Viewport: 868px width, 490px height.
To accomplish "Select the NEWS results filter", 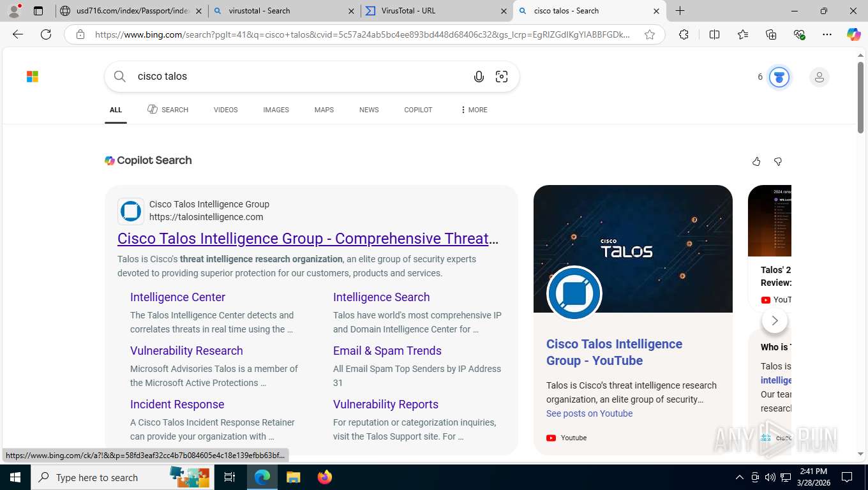I will point(369,110).
